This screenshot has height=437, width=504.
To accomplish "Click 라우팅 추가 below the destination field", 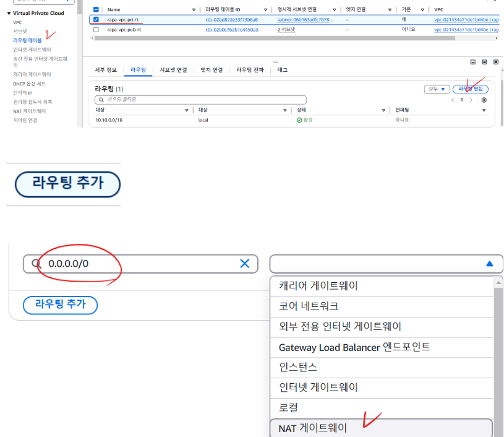I will (60, 305).
